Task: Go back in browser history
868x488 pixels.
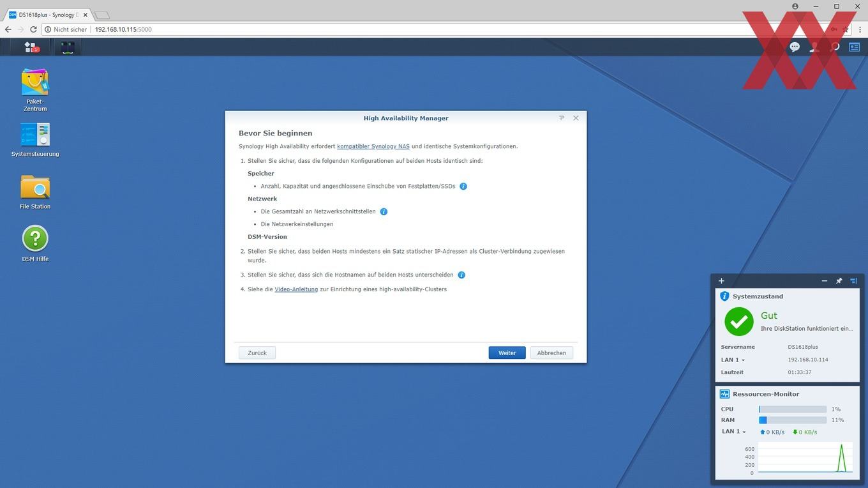Action: [8, 29]
